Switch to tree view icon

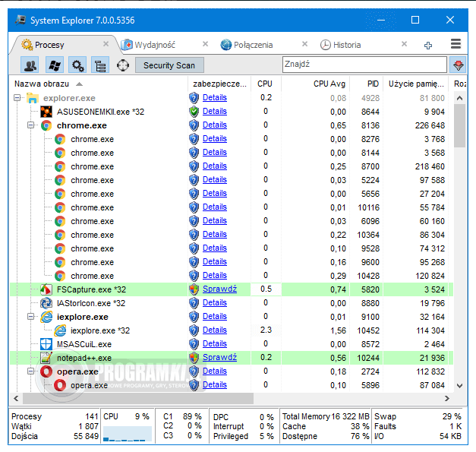[100, 65]
